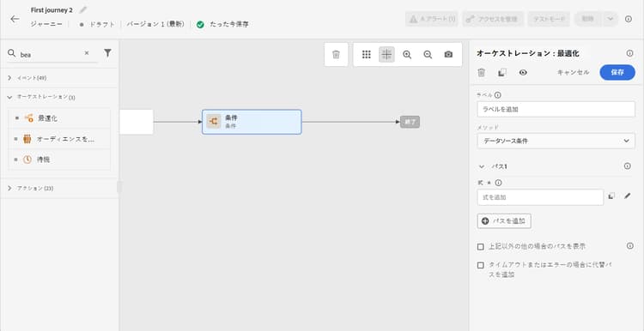Image resolution: width=644 pixels, height=331 pixels.
Task: Go back using the left arrow
Action: (15, 19)
